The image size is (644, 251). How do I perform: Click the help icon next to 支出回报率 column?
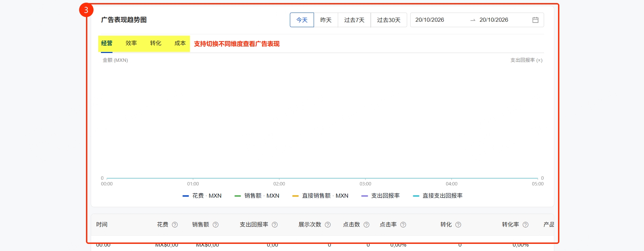(x=275, y=225)
